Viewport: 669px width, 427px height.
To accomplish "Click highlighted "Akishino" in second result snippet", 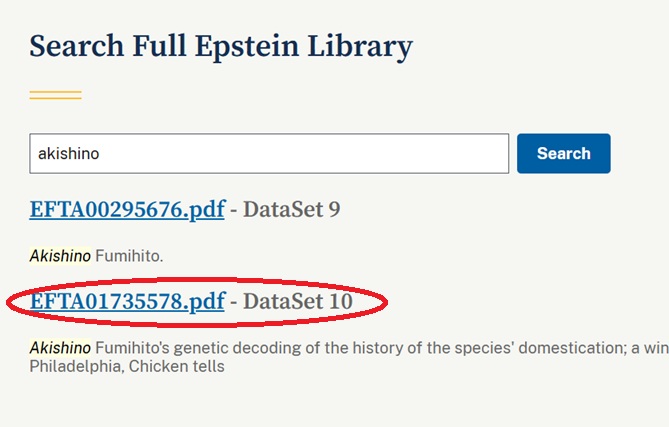I will [x=60, y=347].
